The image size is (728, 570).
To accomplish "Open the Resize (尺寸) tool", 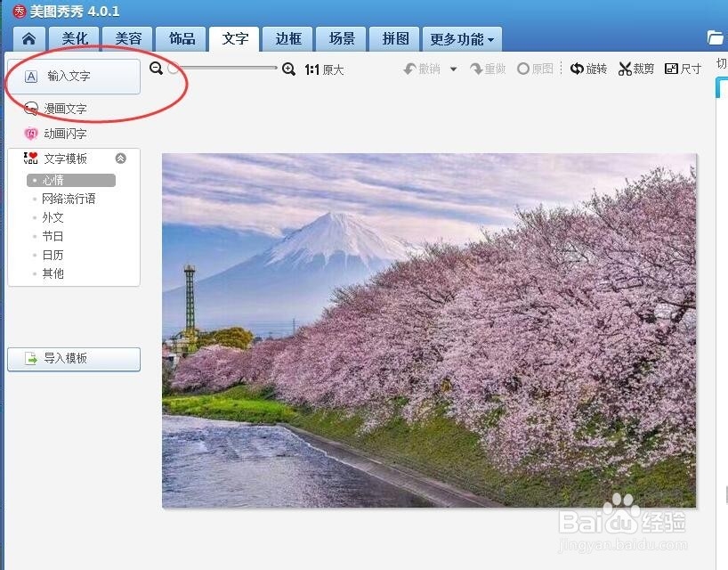I will click(x=682, y=69).
